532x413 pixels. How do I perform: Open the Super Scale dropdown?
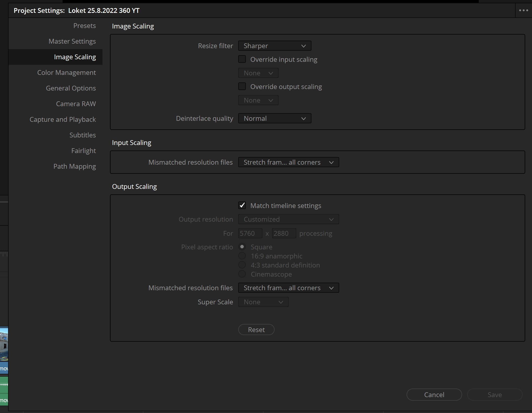tap(263, 302)
